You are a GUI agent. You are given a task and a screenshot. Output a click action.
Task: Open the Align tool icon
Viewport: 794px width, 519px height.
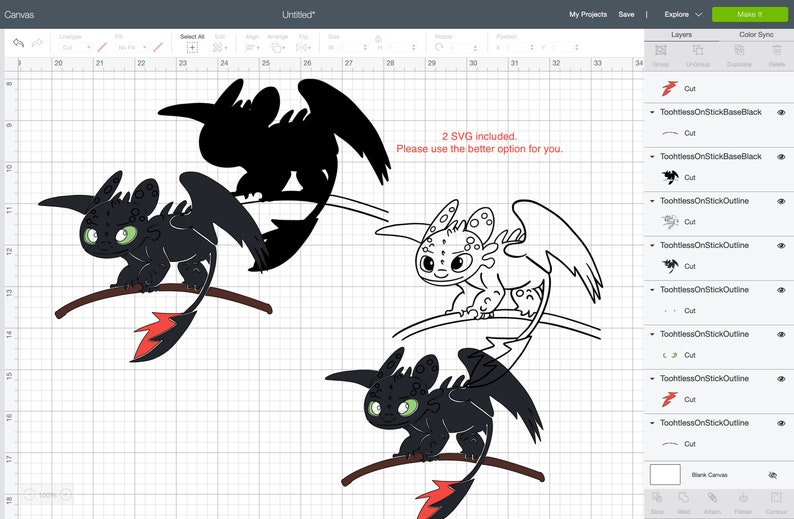click(252, 48)
